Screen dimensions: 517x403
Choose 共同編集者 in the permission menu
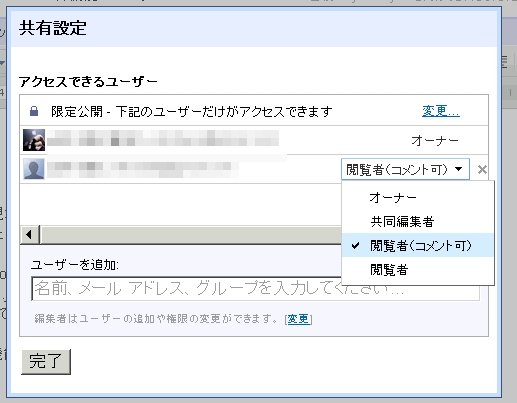pos(417,222)
